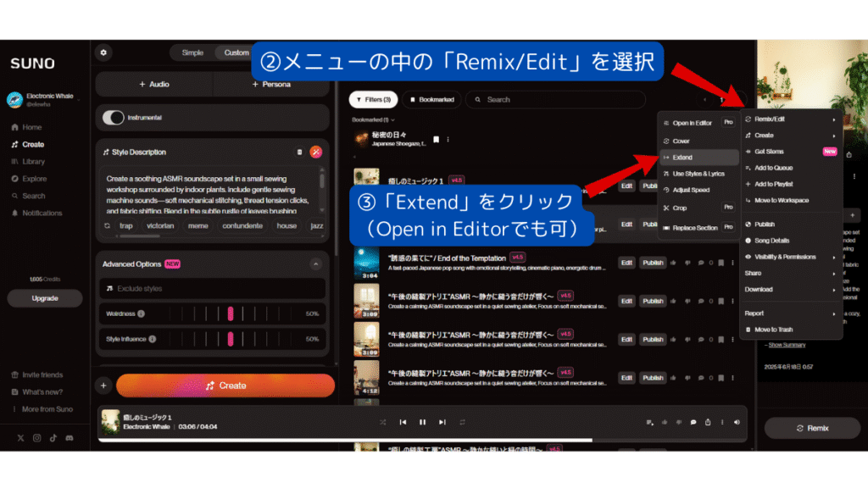Toggle the Instrumental switch

(114, 117)
